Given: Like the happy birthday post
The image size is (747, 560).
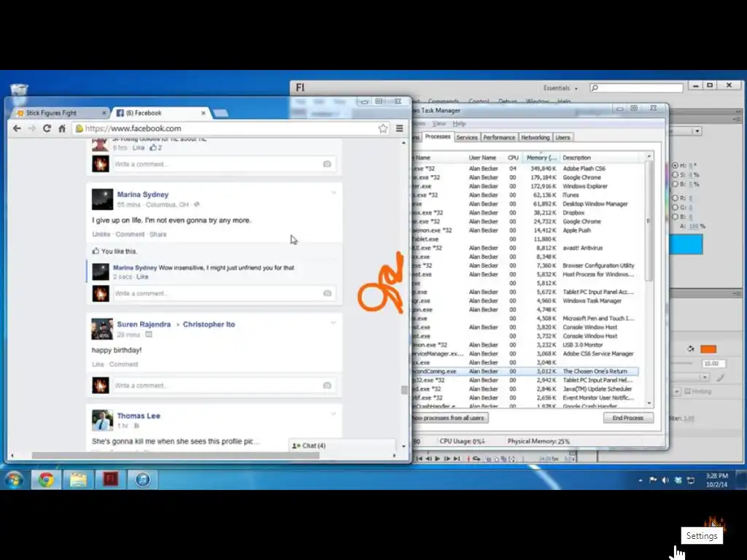Looking at the screenshot, I should coord(98,365).
